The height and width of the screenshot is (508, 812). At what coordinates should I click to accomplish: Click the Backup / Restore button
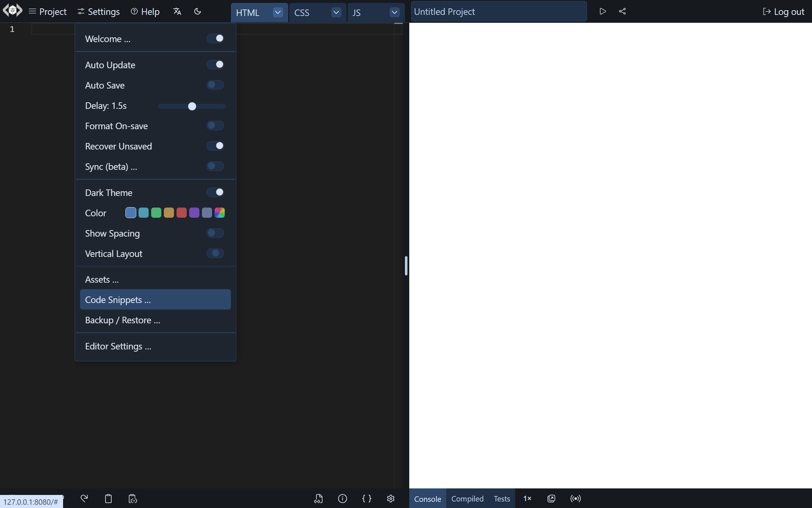122,320
